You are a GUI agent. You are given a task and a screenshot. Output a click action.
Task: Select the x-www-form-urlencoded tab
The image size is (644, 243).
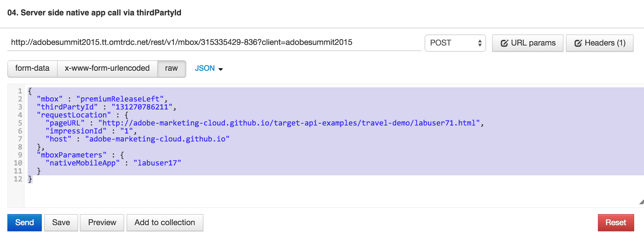[107, 68]
